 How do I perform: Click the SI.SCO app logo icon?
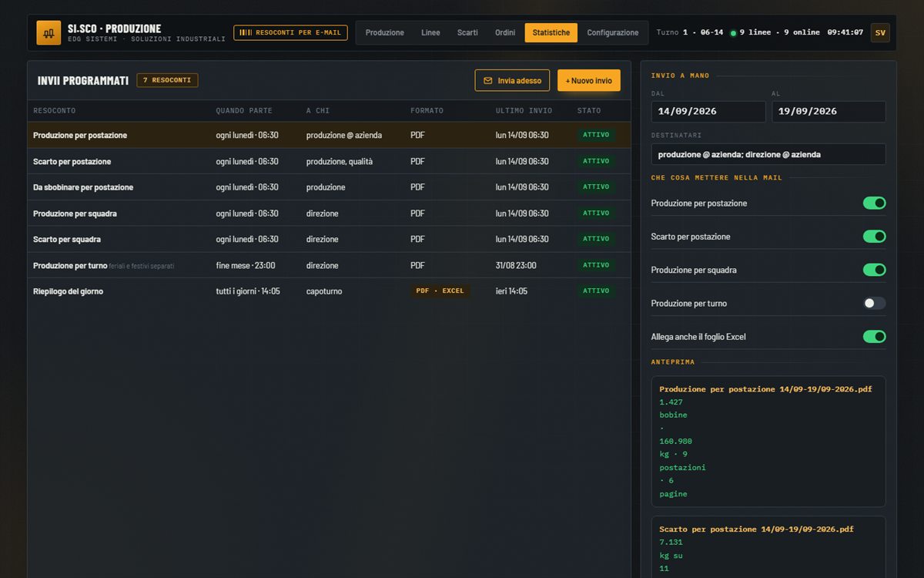49,32
